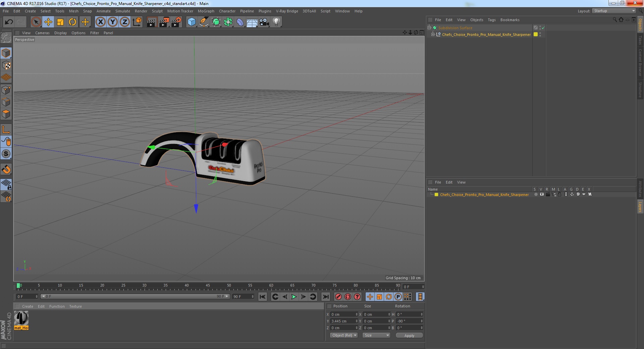Image resolution: width=644 pixels, height=349 pixels.
Task: Add a Subdivision Surface generator icon
Action: tap(216, 22)
